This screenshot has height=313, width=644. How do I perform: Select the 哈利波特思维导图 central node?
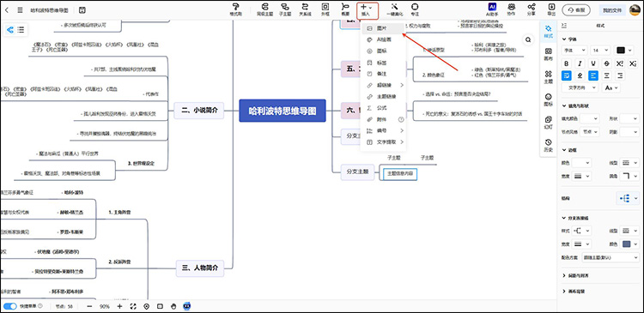pos(283,111)
